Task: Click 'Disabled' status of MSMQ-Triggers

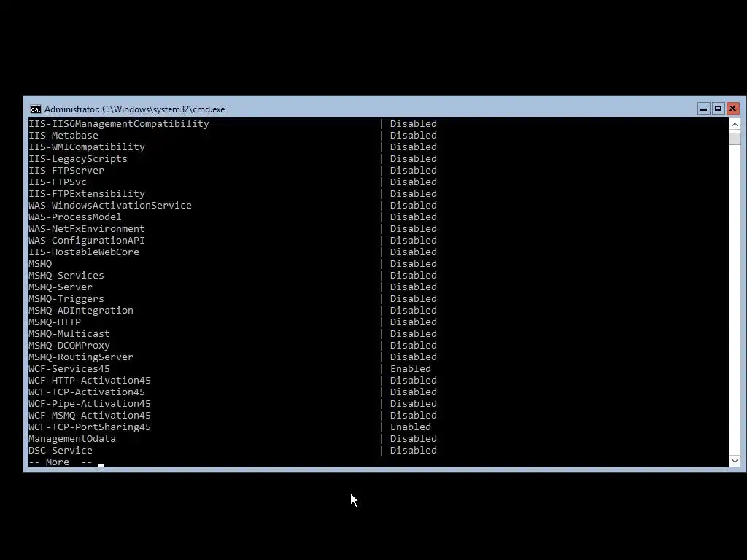Action: [414, 298]
